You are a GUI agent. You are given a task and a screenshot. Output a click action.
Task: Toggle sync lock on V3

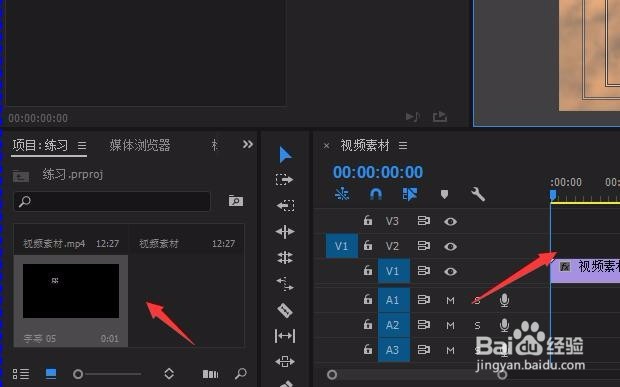pos(423,221)
